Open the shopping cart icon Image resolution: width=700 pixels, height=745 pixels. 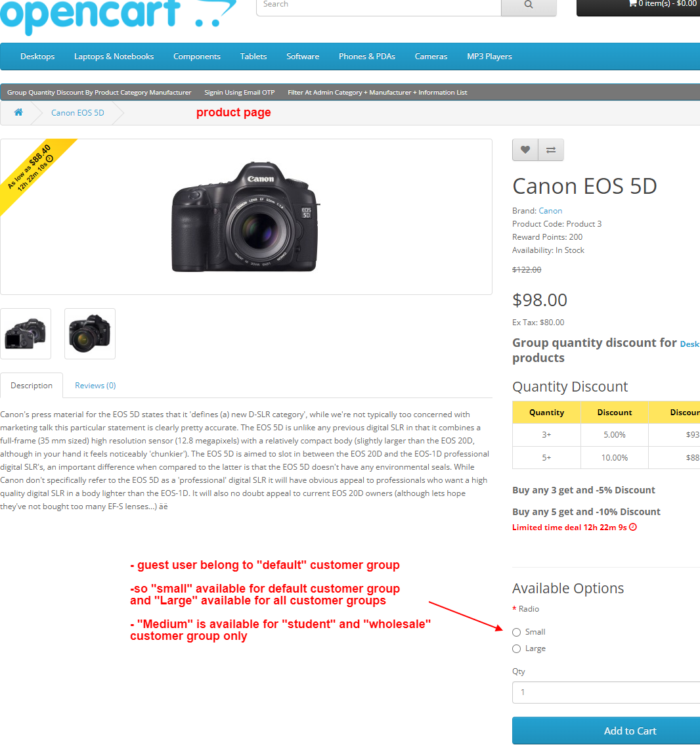point(632,3)
